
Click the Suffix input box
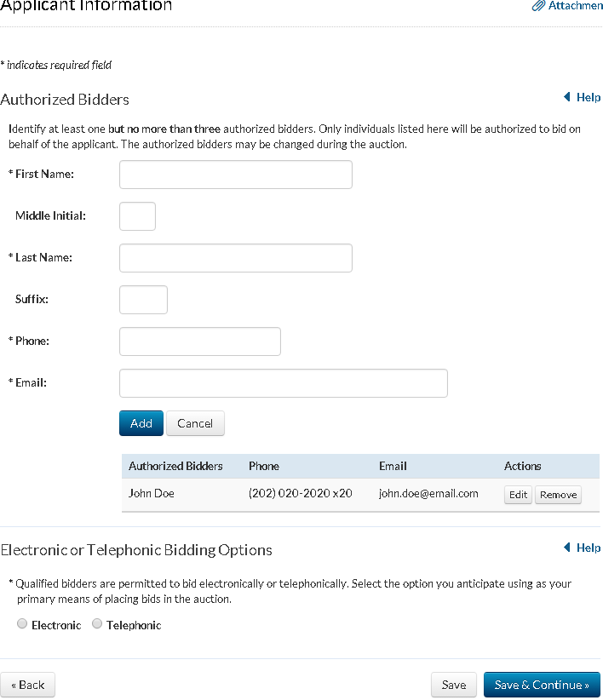coord(143,300)
